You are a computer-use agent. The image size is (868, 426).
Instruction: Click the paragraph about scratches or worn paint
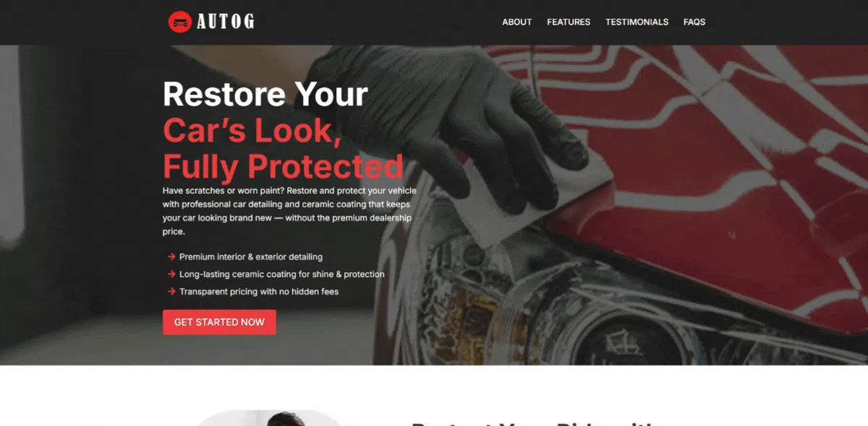(289, 211)
